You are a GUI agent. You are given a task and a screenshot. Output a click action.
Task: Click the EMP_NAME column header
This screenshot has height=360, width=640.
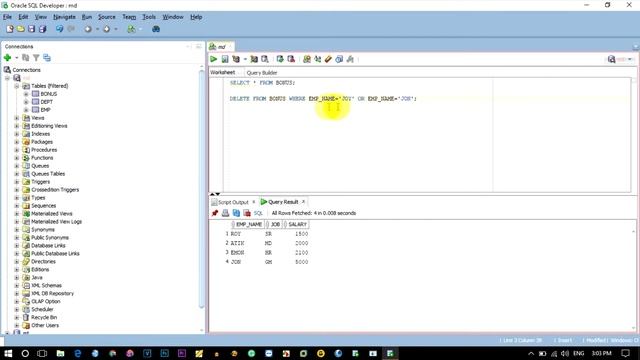(249, 224)
